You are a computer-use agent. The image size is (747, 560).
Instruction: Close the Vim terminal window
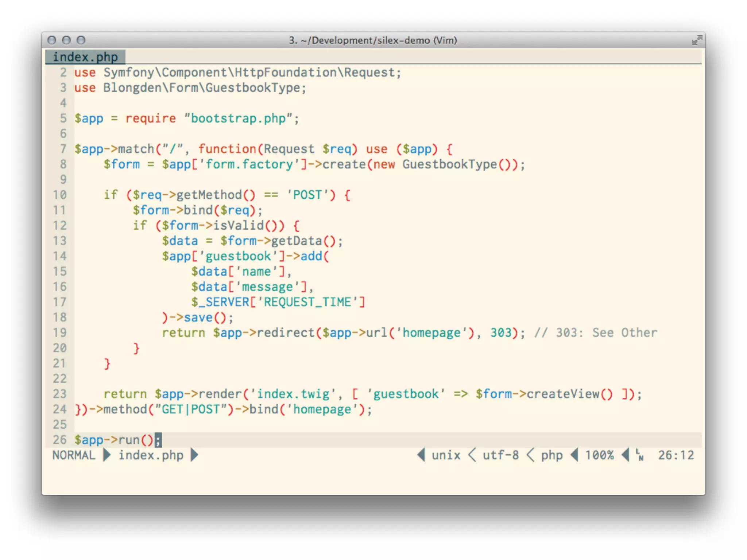click(x=52, y=40)
